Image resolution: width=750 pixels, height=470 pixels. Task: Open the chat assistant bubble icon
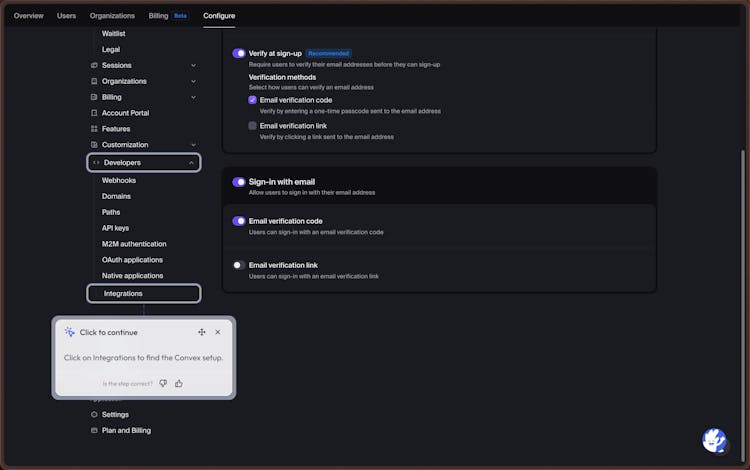coord(714,440)
